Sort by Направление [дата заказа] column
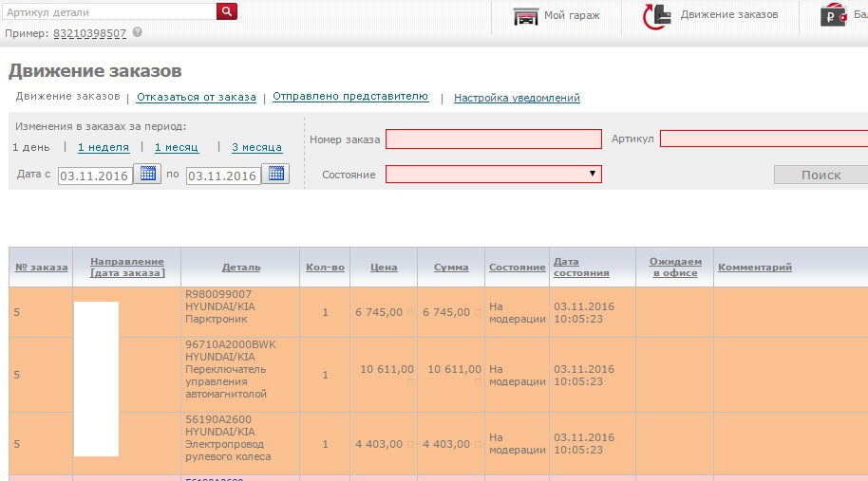The height and width of the screenshot is (481, 868). [x=127, y=267]
